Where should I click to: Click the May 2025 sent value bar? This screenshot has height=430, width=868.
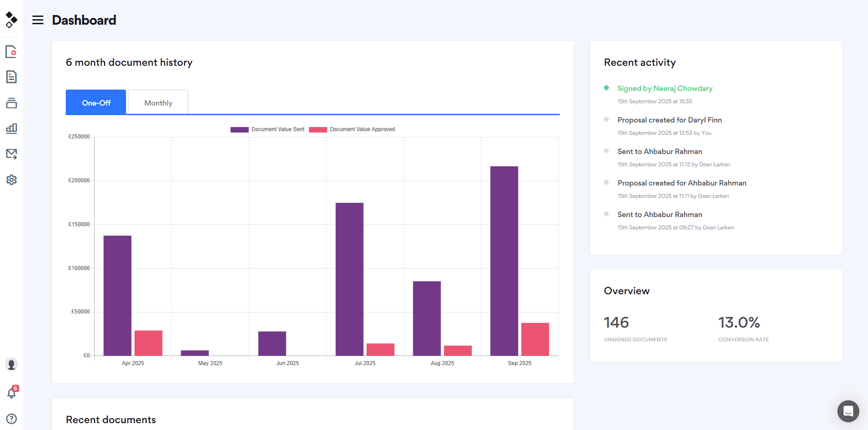(x=195, y=353)
